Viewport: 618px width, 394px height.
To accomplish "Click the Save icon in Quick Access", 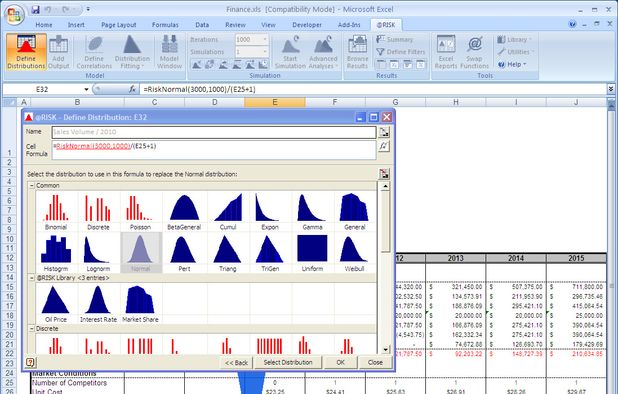I will pos(35,9).
